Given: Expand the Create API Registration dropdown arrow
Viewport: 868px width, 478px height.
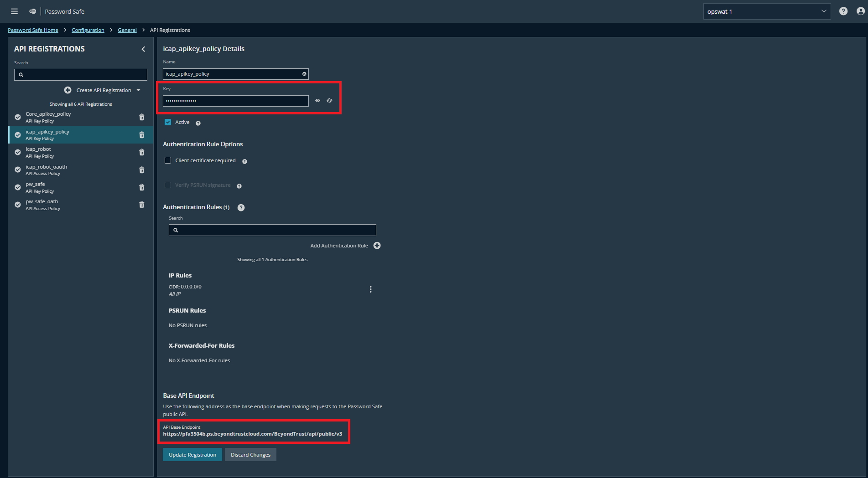Looking at the screenshot, I should tap(139, 90).
